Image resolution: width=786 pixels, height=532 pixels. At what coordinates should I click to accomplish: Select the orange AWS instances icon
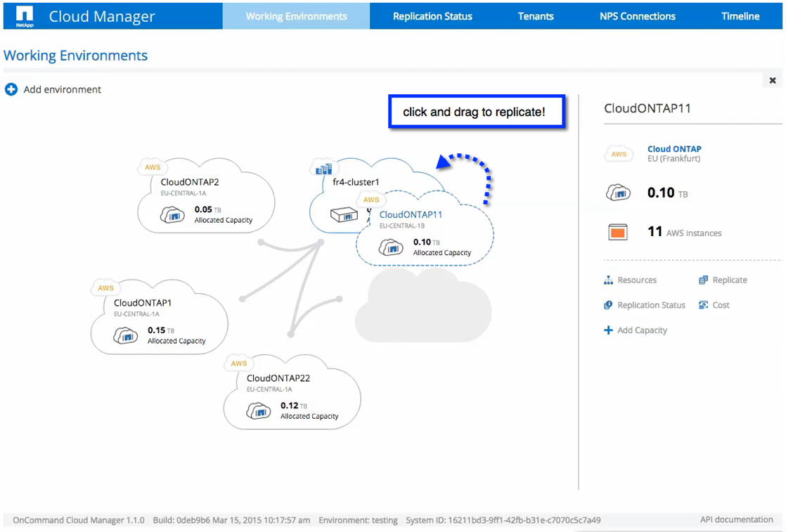click(619, 232)
